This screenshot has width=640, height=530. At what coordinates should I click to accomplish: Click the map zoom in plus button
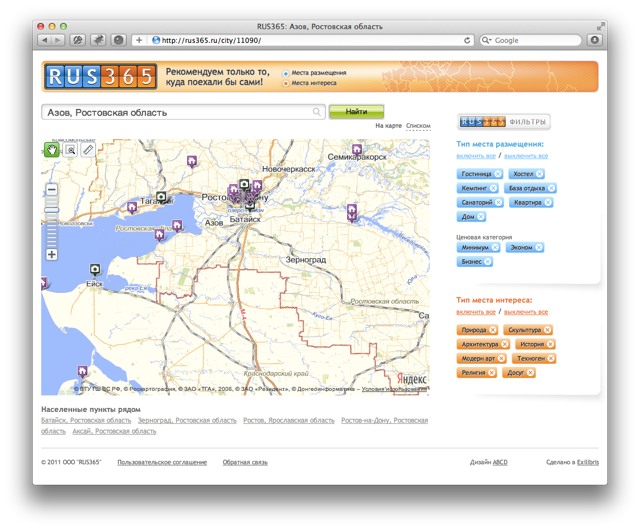[52, 255]
